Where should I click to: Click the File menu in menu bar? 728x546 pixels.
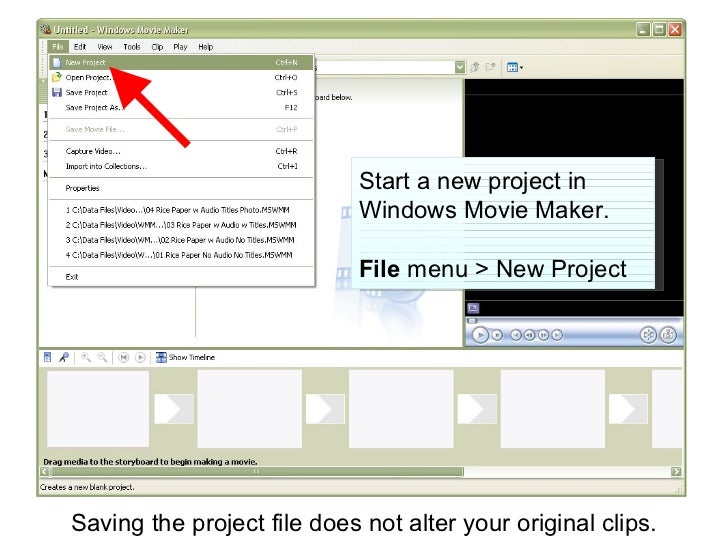(58, 47)
